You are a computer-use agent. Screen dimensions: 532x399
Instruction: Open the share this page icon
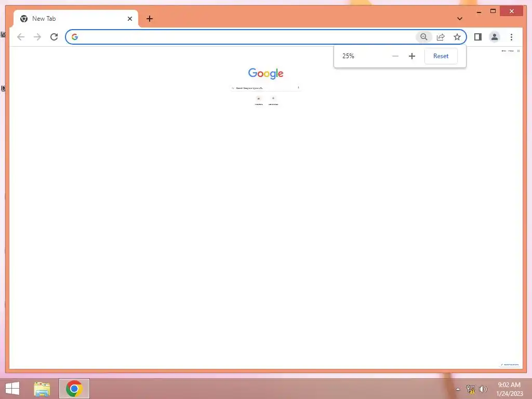(441, 37)
